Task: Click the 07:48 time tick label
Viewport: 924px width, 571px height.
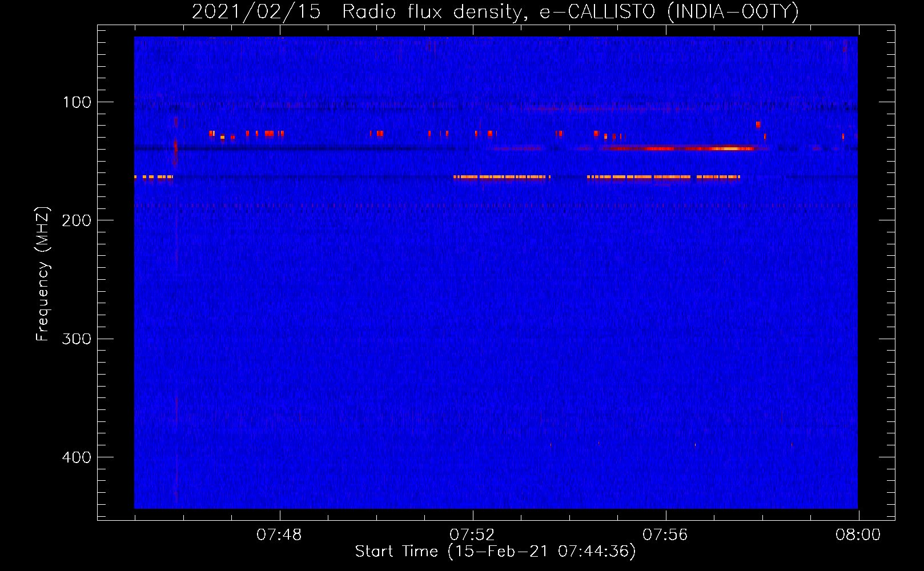Action: pyautogui.click(x=279, y=535)
